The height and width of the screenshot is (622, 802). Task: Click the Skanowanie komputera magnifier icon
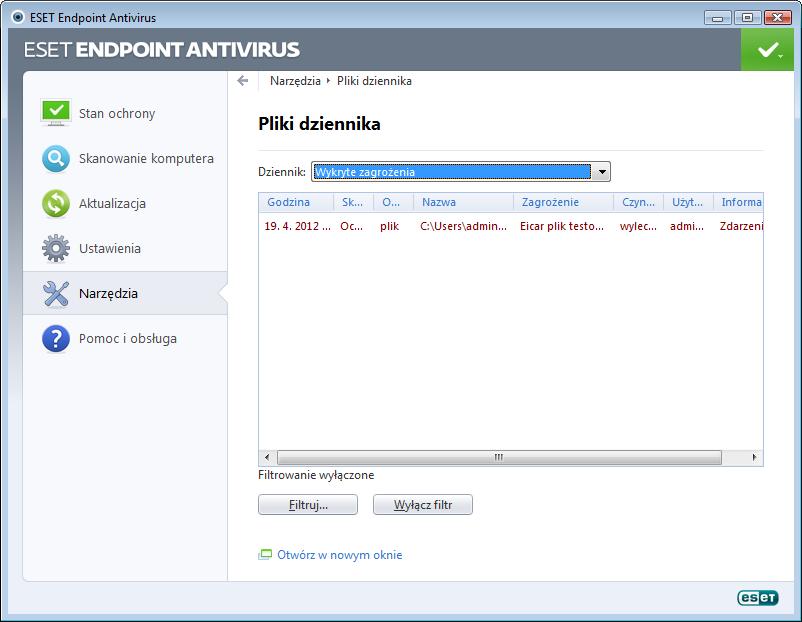tap(56, 159)
